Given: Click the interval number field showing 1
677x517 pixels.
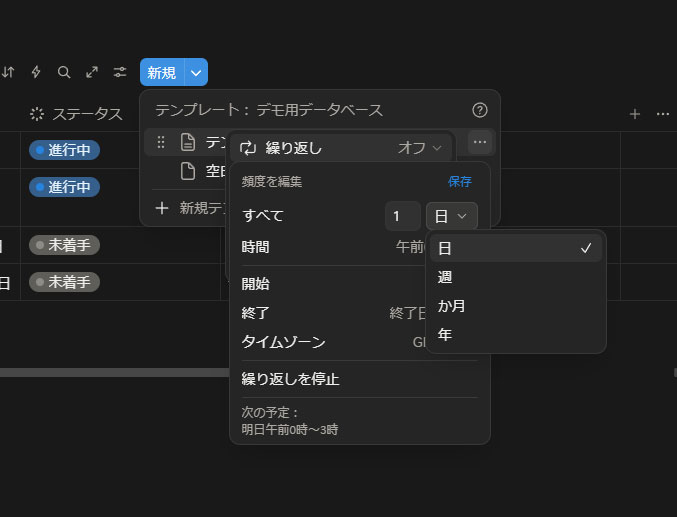Looking at the screenshot, I should tap(402, 216).
